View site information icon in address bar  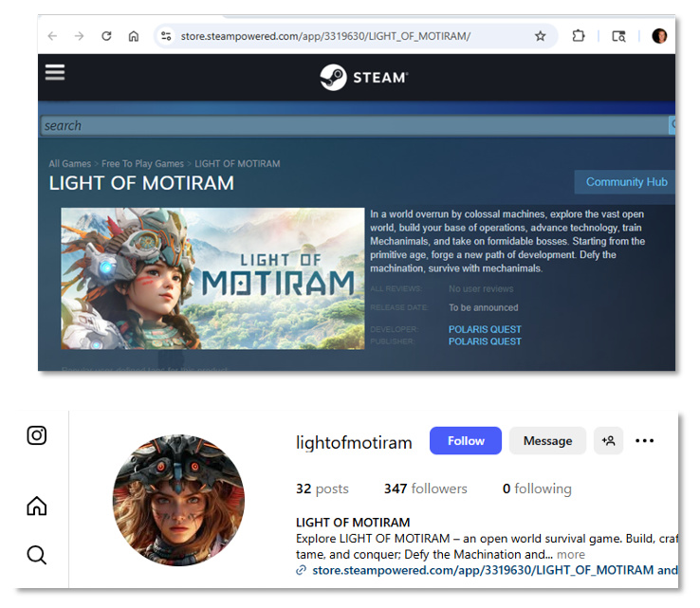tap(166, 36)
